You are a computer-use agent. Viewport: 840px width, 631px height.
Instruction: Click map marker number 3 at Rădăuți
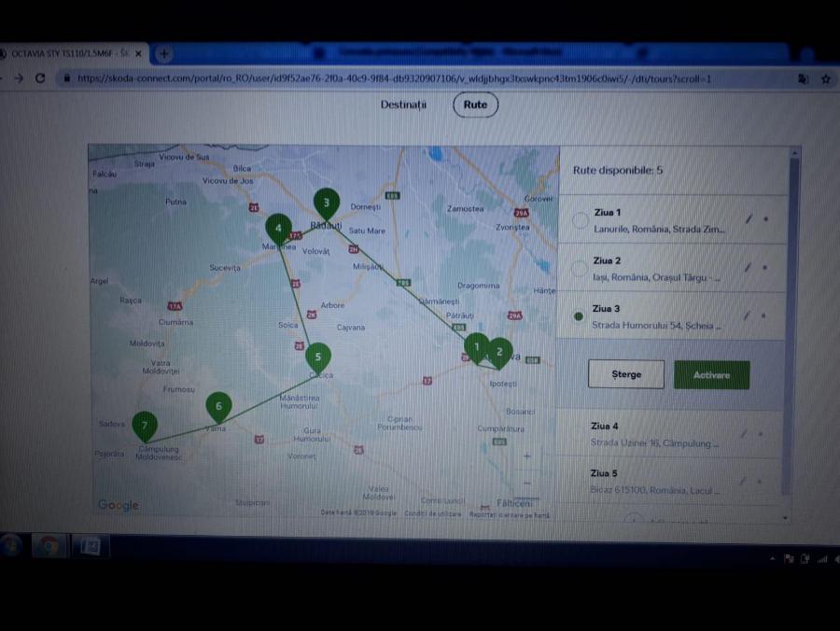coord(326,203)
